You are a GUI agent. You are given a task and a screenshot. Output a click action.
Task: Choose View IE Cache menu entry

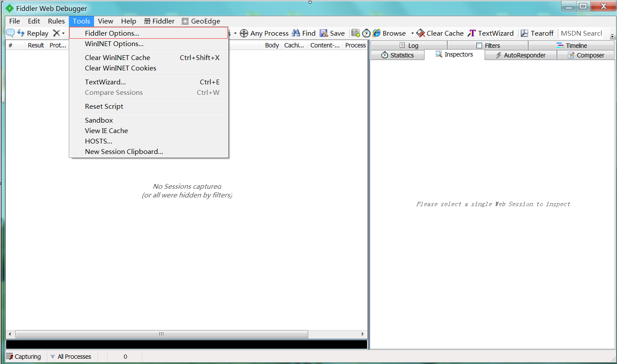point(149,130)
